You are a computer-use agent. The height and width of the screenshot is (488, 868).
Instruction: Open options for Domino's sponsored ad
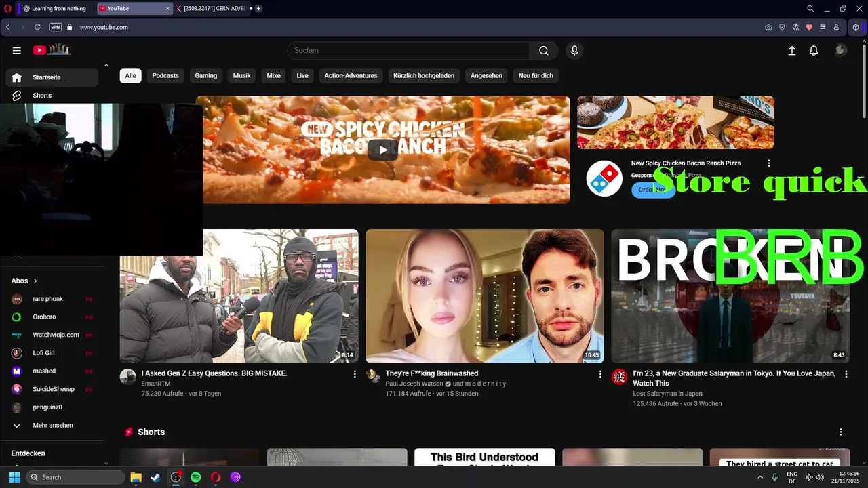768,163
